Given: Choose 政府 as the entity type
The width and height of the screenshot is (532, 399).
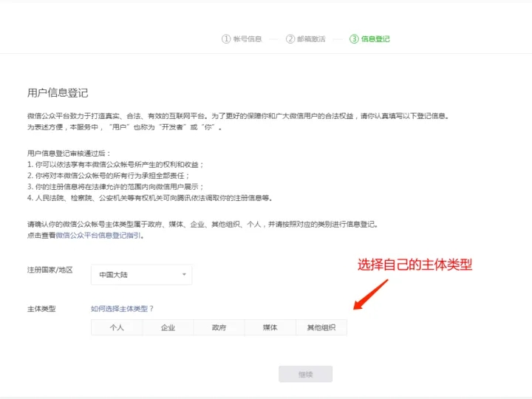Looking at the screenshot, I should (219, 327).
